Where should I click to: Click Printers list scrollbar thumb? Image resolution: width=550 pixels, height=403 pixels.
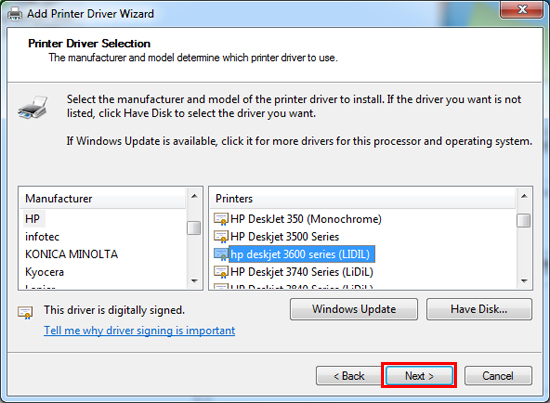tap(524, 220)
